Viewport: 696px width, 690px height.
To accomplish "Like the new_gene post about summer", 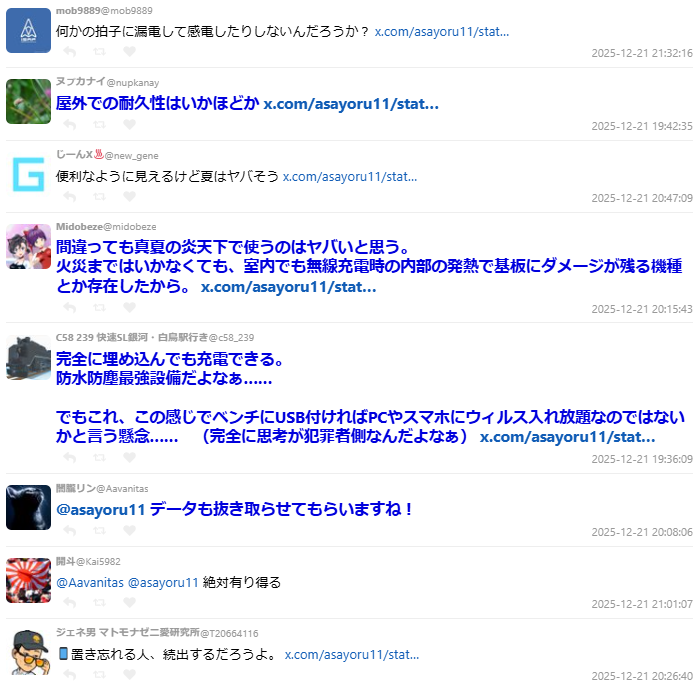I will pyautogui.click(x=129, y=196).
